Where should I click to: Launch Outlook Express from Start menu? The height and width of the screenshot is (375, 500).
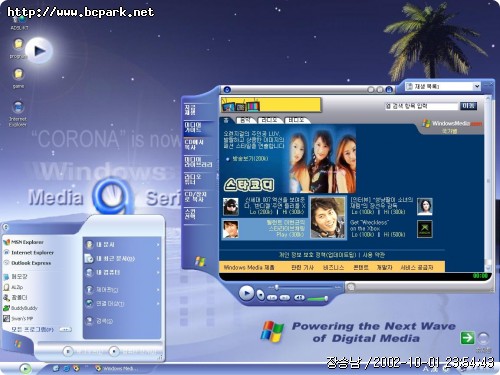[x=27, y=263]
